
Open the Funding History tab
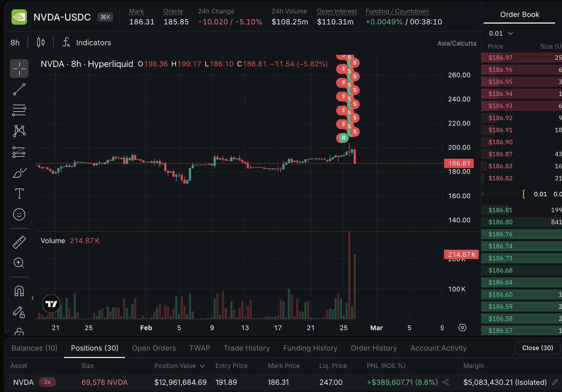pyautogui.click(x=311, y=348)
